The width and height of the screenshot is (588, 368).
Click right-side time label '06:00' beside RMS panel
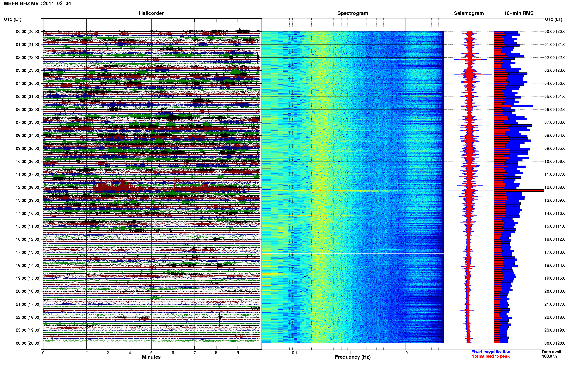[x=555, y=109]
